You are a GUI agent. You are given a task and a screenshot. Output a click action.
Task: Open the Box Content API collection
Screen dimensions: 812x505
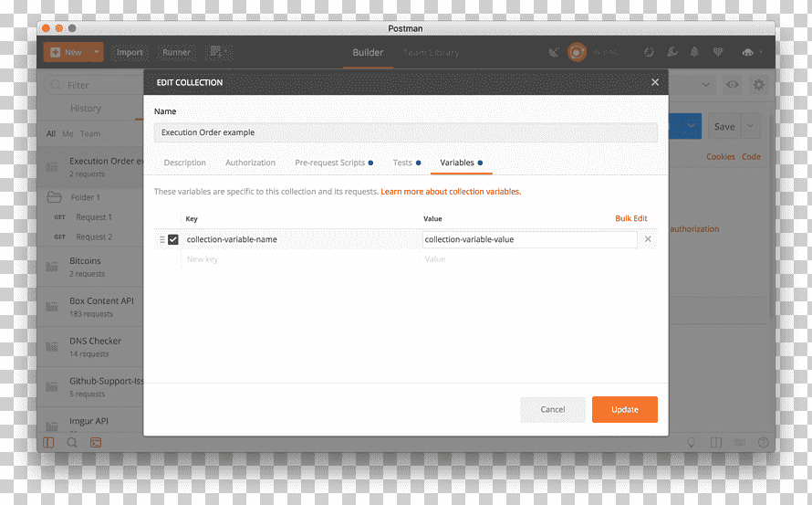(x=90, y=307)
